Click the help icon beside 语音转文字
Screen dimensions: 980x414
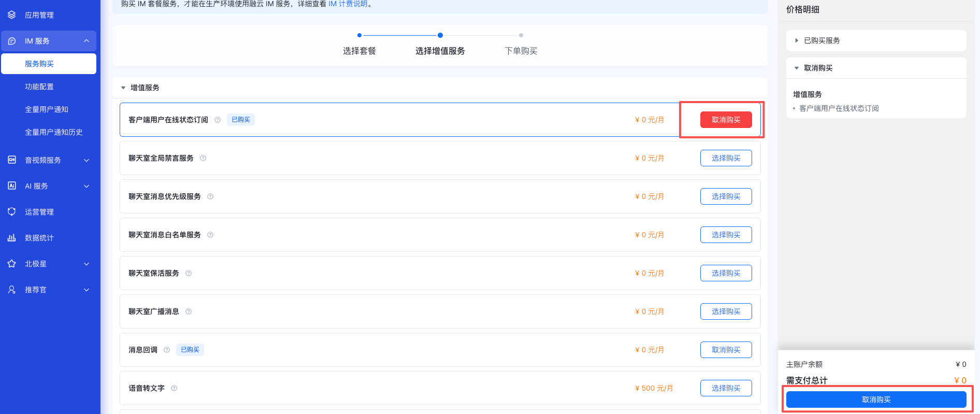pyautogui.click(x=174, y=388)
